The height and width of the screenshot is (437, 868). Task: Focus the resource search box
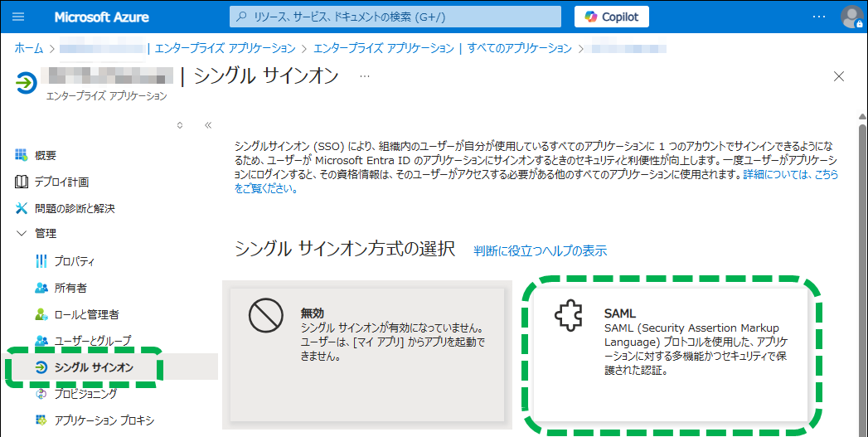coord(395,17)
